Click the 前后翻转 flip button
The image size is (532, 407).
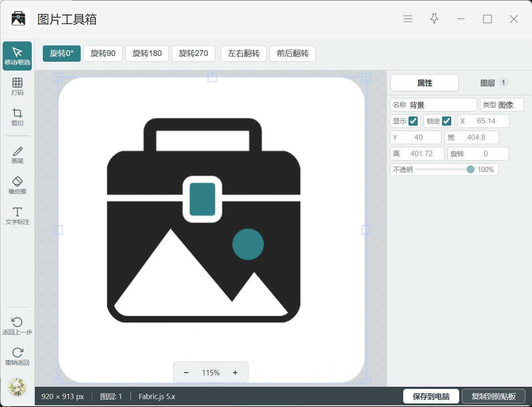point(292,53)
